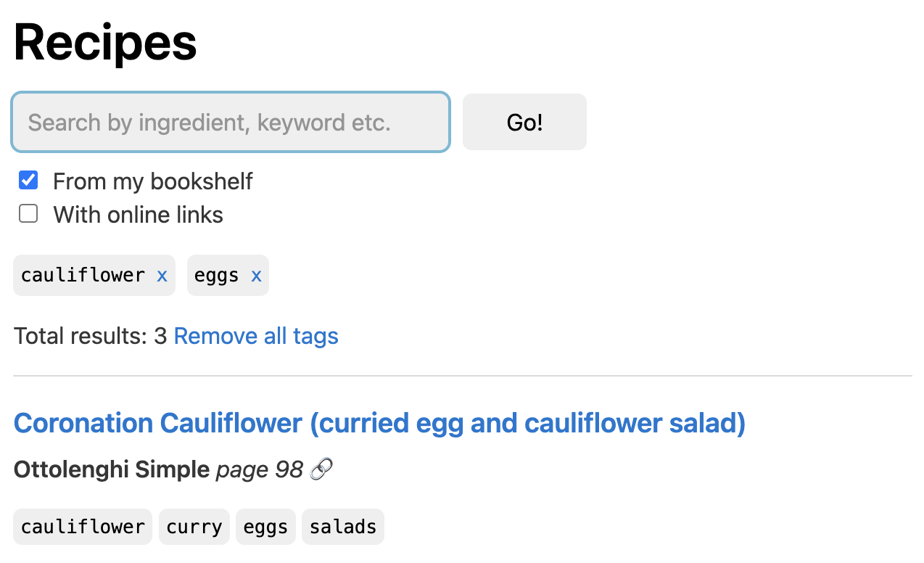This screenshot has width=924, height=563.
Task: Select the eggs tag under the recipe
Action: click(x=265, y=526)
